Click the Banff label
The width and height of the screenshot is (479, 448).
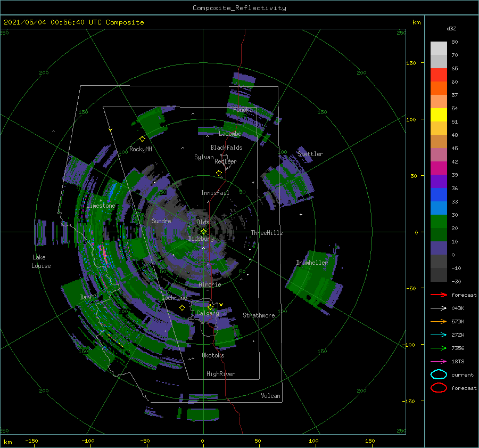click(x=88, y=297)
